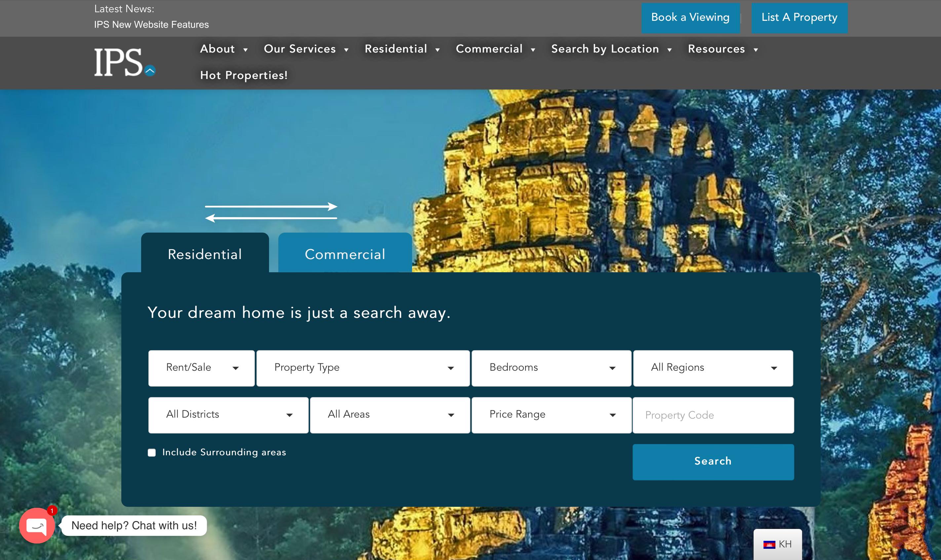
Task: Open the Rent/Sale dropdown
Action: coord(201,368)
